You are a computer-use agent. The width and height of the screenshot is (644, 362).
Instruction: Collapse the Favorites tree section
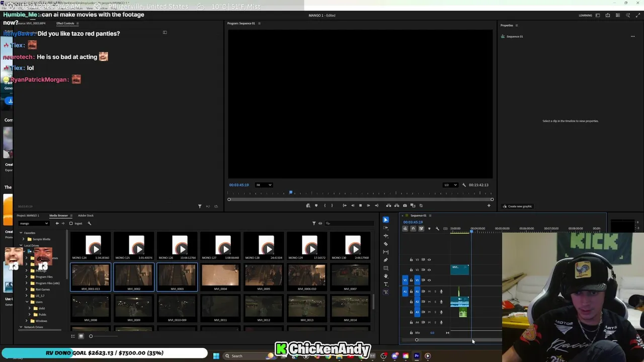click(x=21, y=233)
